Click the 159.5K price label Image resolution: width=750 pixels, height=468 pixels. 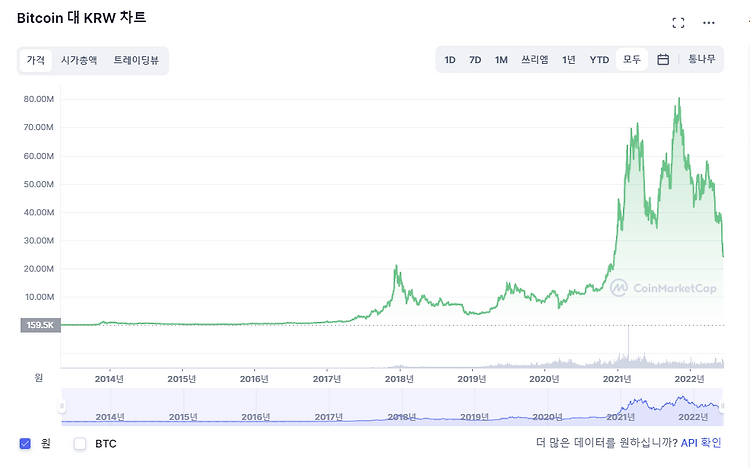click(41, 325)
